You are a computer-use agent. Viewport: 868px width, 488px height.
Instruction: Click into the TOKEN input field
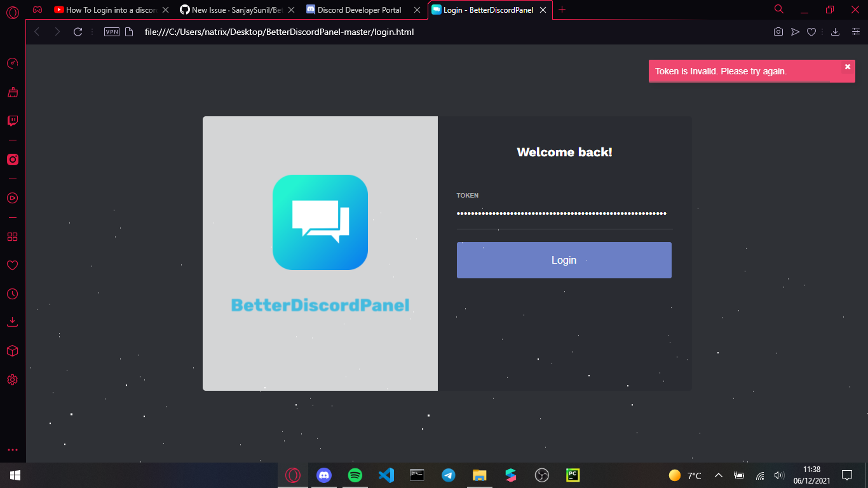pyautogui.click(x=564, y=213)
